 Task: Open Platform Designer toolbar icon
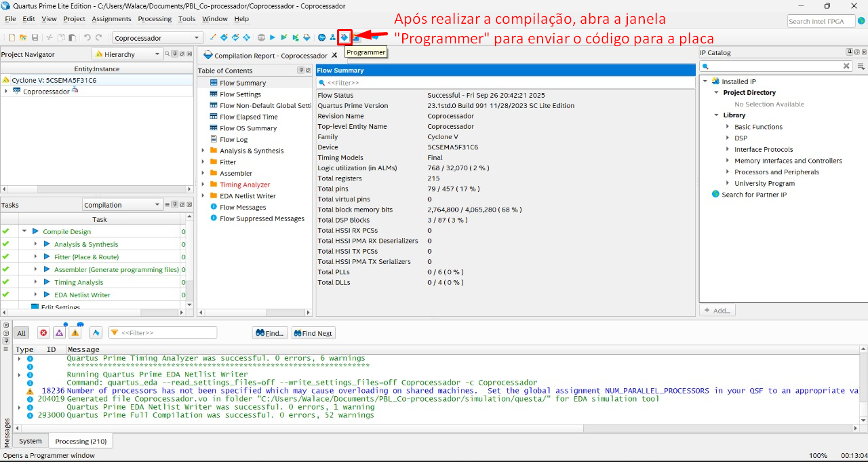point(356,37)
